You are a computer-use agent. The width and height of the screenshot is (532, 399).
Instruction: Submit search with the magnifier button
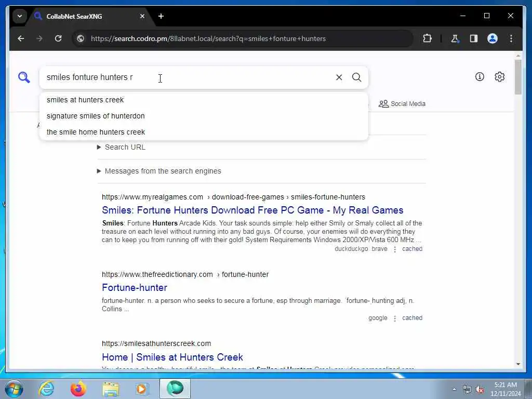[x=356, y=77]
